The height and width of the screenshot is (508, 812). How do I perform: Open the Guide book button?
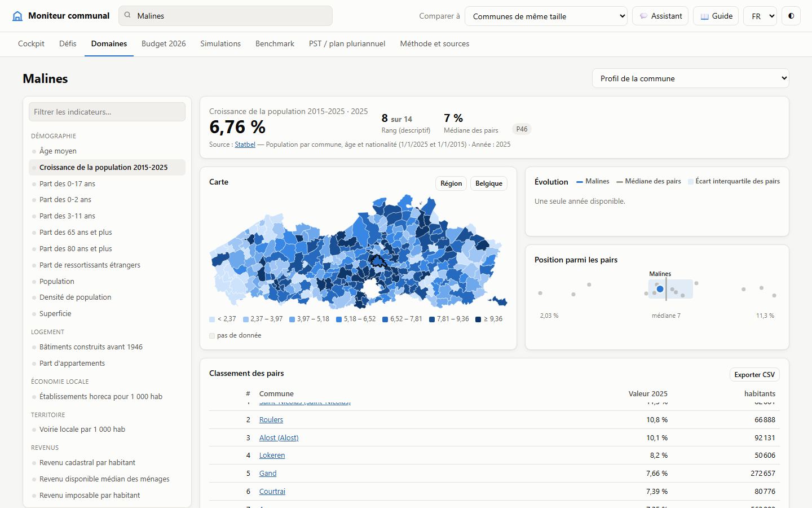[x=716, y=16]
